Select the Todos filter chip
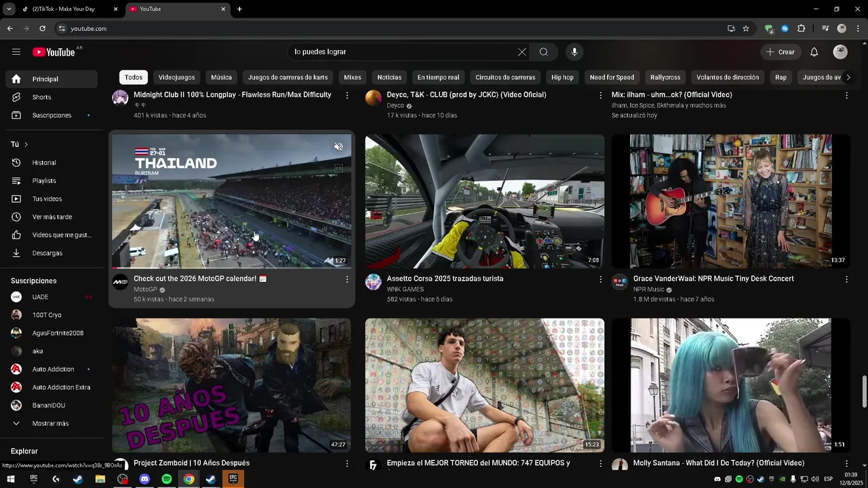Viewport: 868px width, 488px height. point(134,77)
